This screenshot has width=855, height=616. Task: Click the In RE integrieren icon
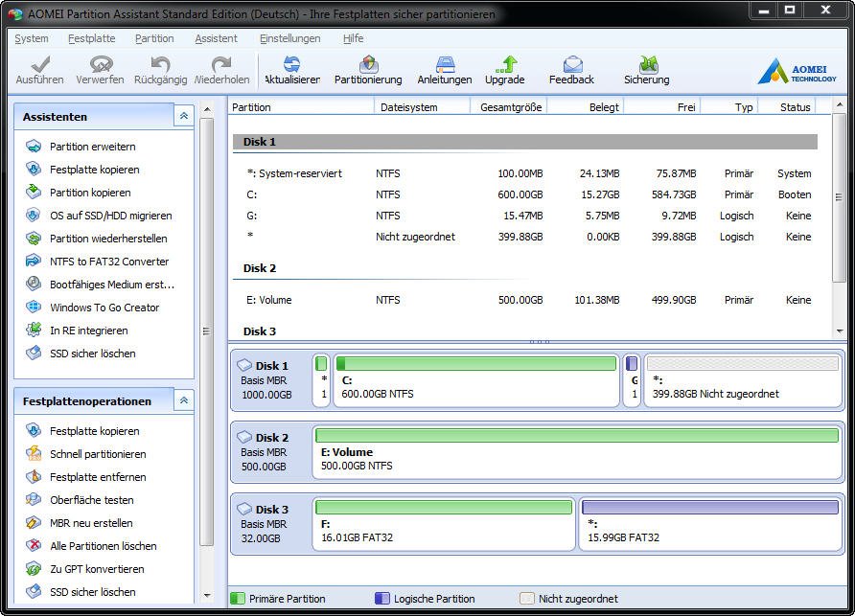click(x=34, y=330)
